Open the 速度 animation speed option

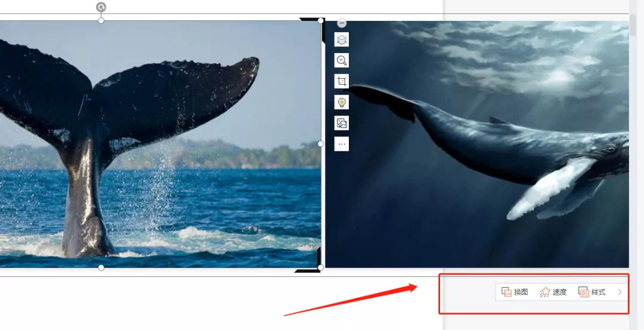553,292
